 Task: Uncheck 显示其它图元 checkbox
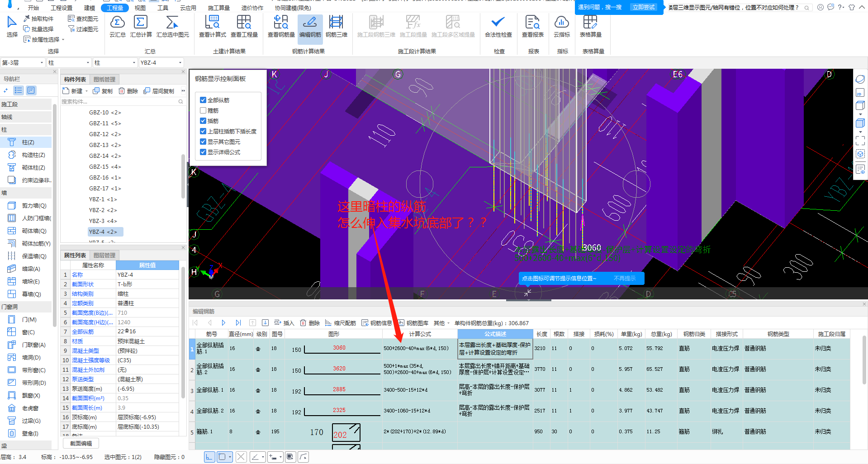[203, 142]
